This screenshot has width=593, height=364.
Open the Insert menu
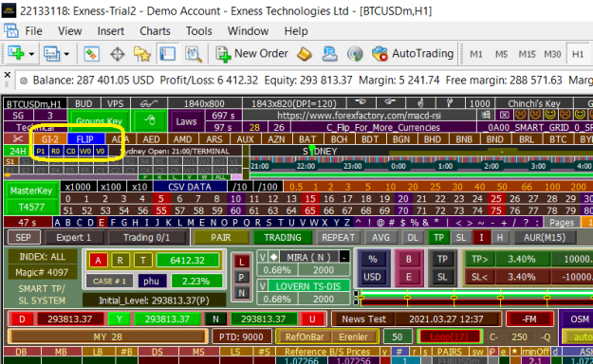tap(110, 31)
